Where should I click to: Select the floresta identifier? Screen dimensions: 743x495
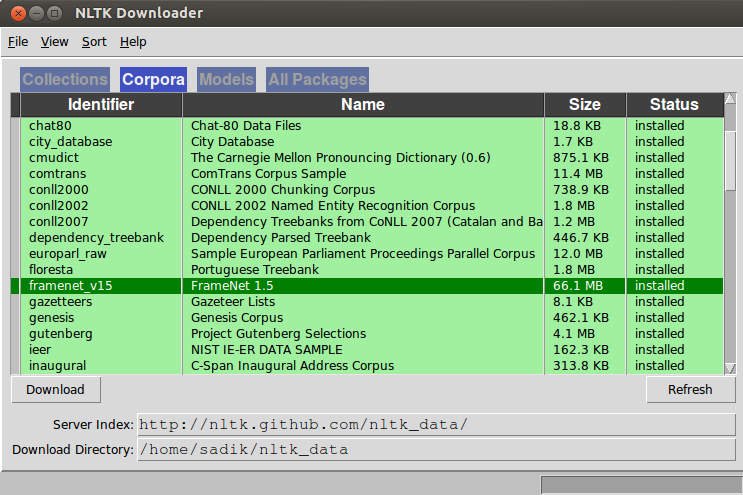point(51,270)
